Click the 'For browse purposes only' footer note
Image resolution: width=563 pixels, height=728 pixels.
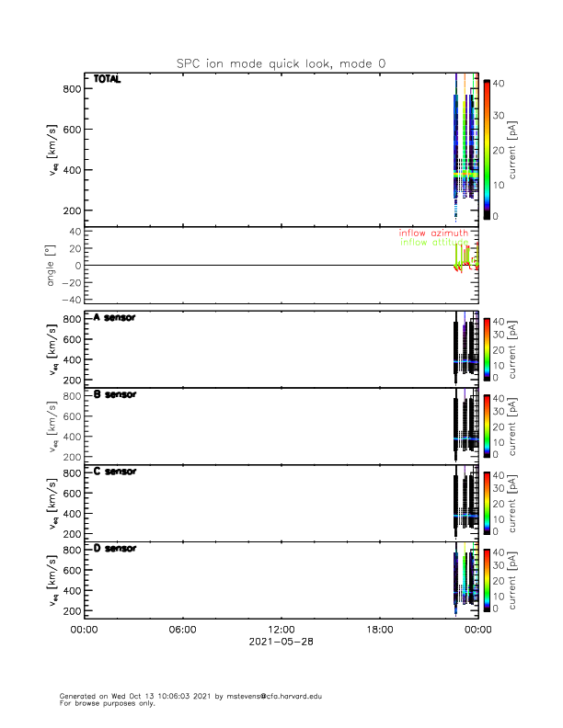point(103,703)
